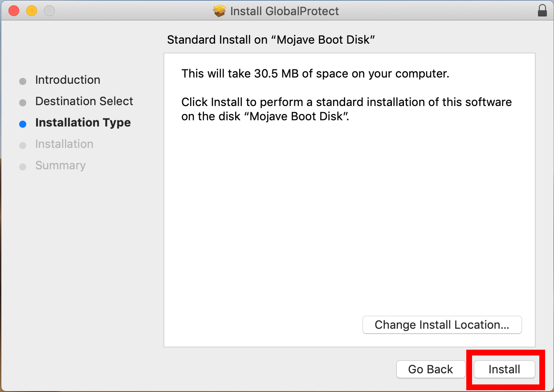554x392 pixels.
Task: Click the Installation Type step label
Action: [83, 123]
